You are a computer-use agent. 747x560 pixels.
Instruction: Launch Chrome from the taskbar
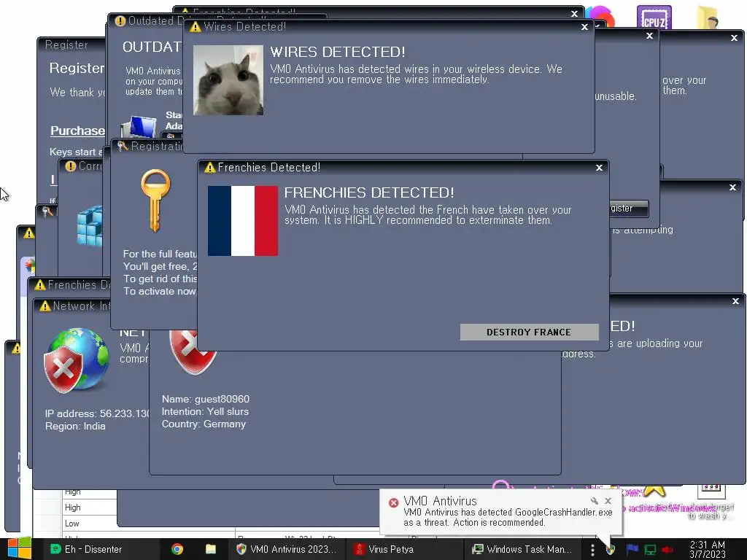click(x=177, y=549)
